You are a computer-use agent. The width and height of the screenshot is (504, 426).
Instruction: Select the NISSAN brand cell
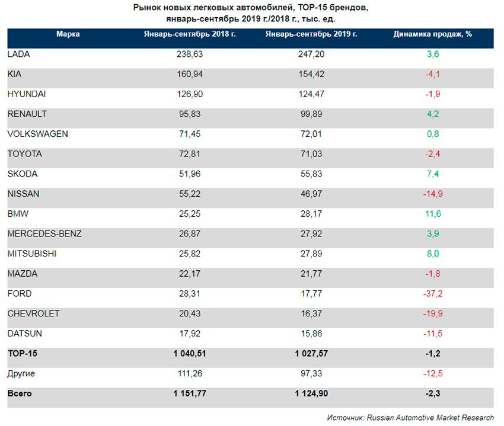click(x=24, y=194)
